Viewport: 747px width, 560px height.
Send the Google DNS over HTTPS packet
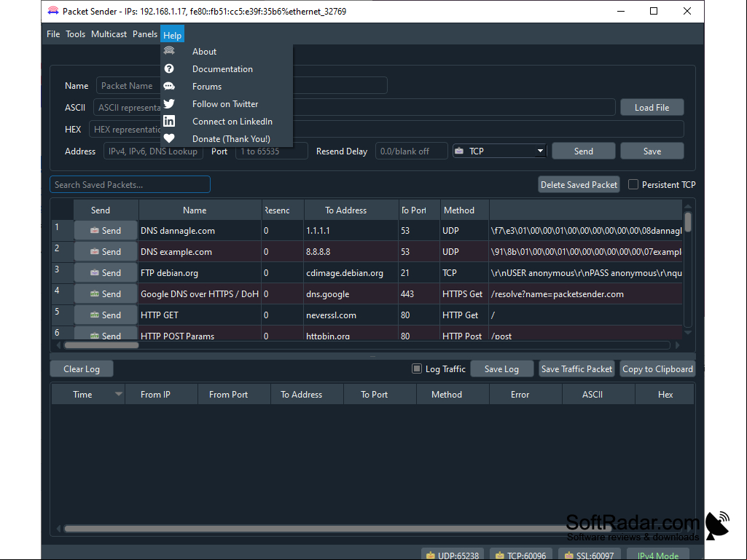click(106, 293)
